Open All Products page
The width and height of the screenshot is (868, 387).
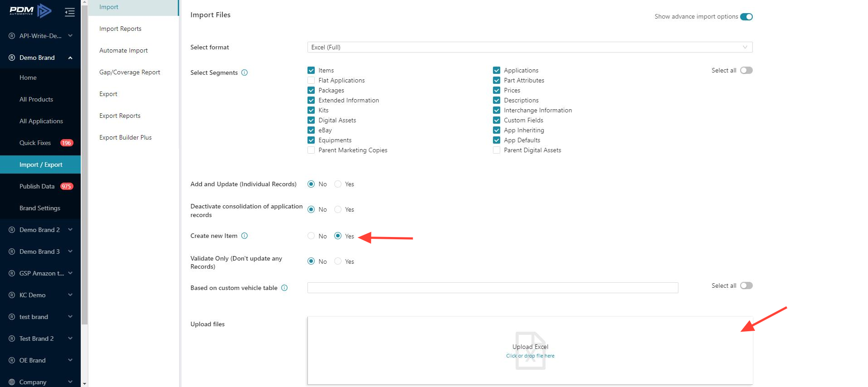pos(36,99)
